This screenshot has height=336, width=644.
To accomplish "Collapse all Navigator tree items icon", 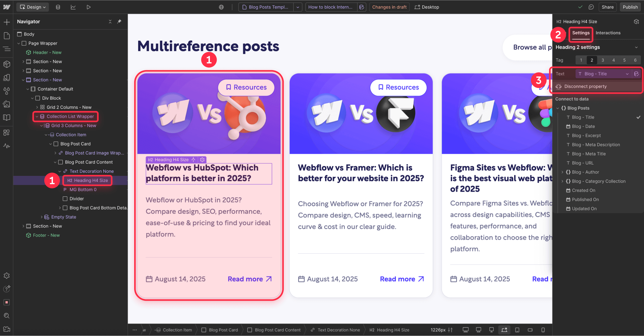I will [110, 21].
